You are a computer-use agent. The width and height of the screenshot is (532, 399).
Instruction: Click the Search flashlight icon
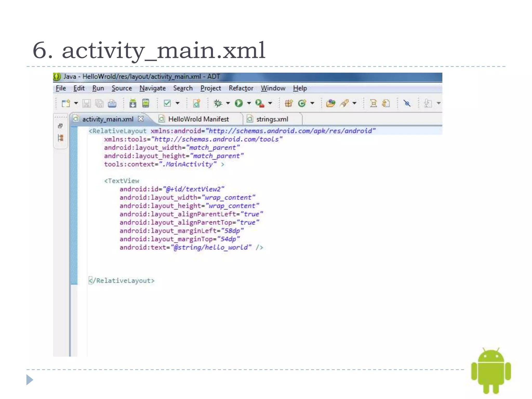(x=344, y=103)
